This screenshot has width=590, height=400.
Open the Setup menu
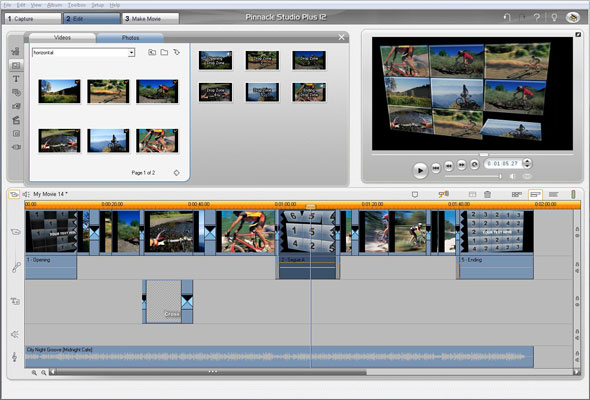pyautogui.click(x=97, y=5)
